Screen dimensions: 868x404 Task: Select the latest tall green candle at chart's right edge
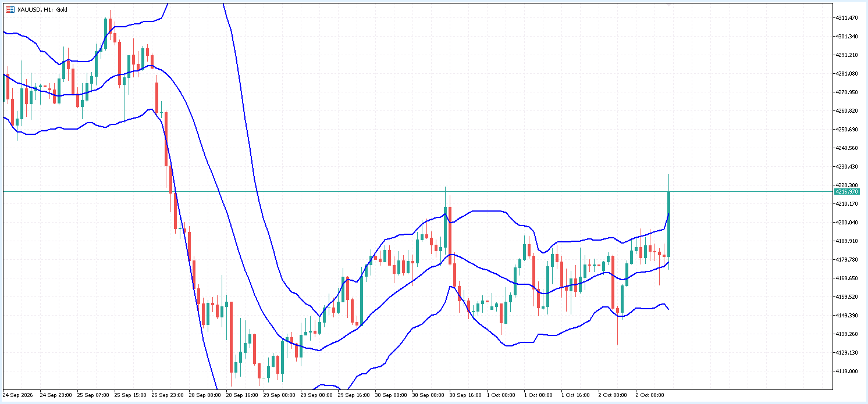tap(669, 224)
